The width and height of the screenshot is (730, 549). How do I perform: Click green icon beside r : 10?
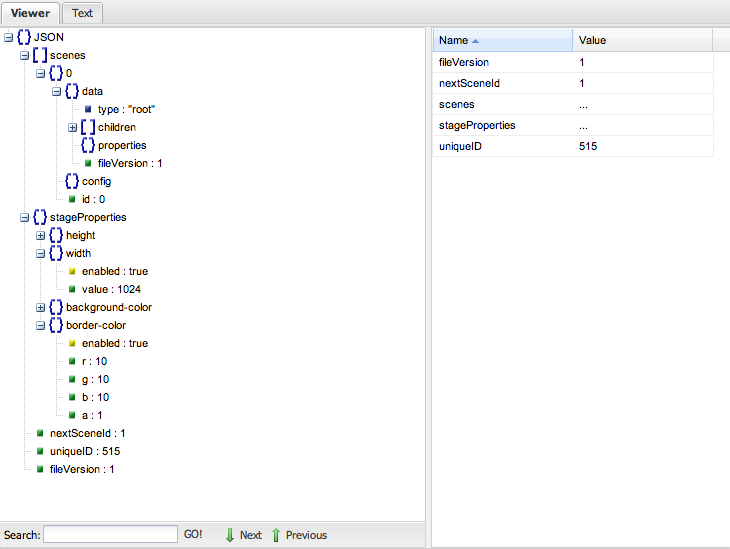coord(72,361)
